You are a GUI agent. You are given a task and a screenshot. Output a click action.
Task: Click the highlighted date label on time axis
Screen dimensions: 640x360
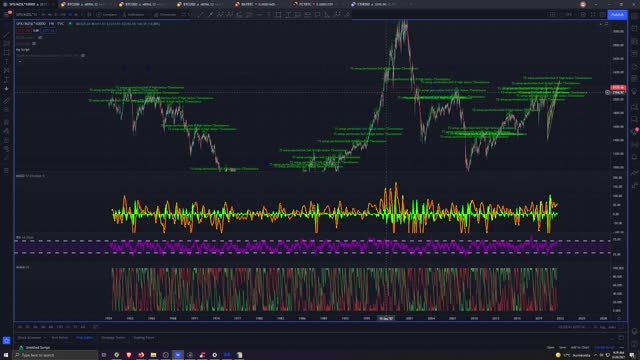(386, 318)
